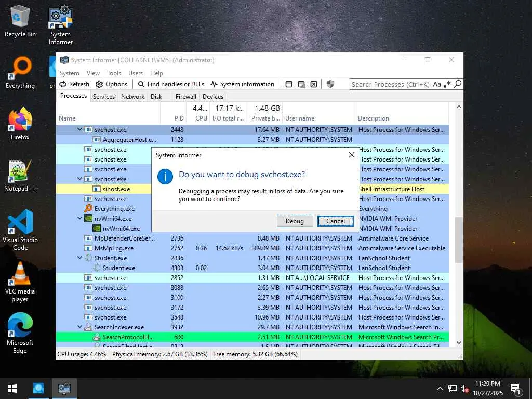Open the Tools menu
The width and height of the screenshot is (532, 399).
click(x=114, y=73)
